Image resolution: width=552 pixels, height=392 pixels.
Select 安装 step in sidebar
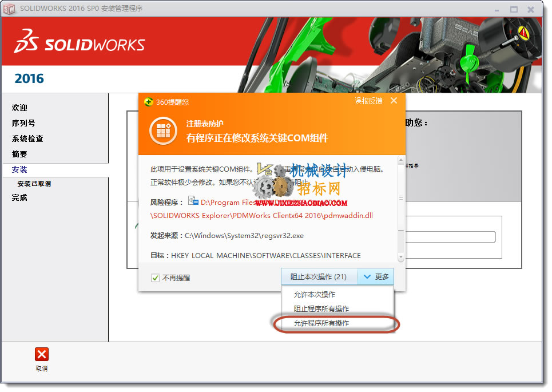(19, 170)
